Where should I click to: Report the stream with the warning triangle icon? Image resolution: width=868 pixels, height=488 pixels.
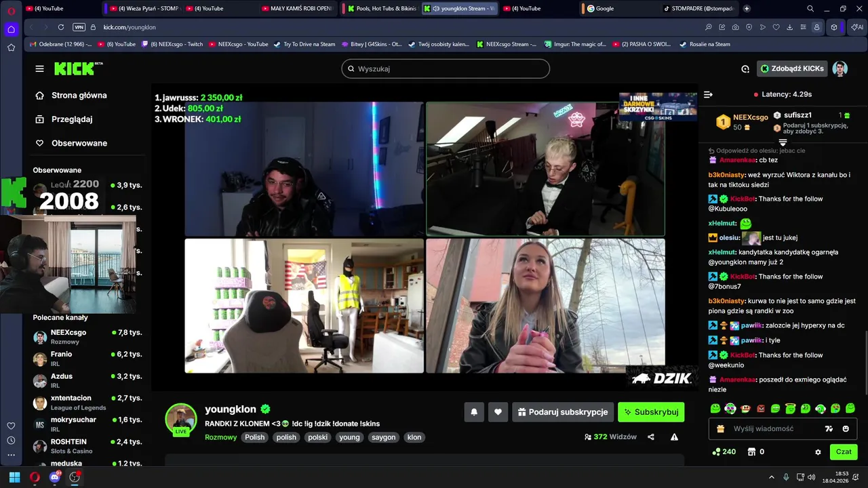click(x=674, y=437)
